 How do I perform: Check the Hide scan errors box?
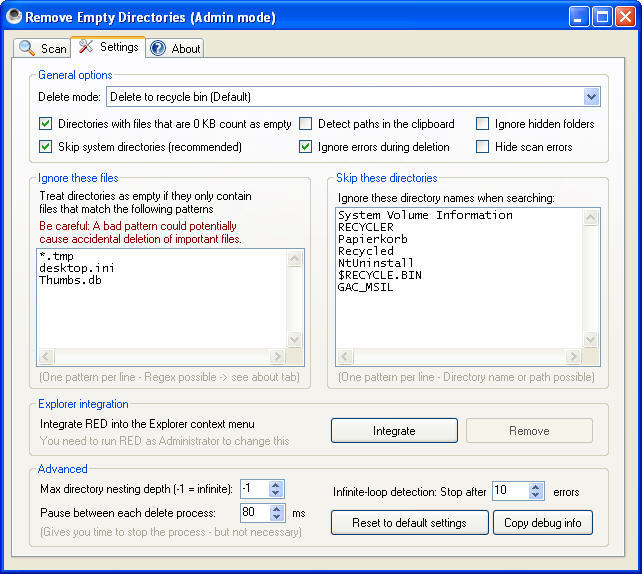483,147
